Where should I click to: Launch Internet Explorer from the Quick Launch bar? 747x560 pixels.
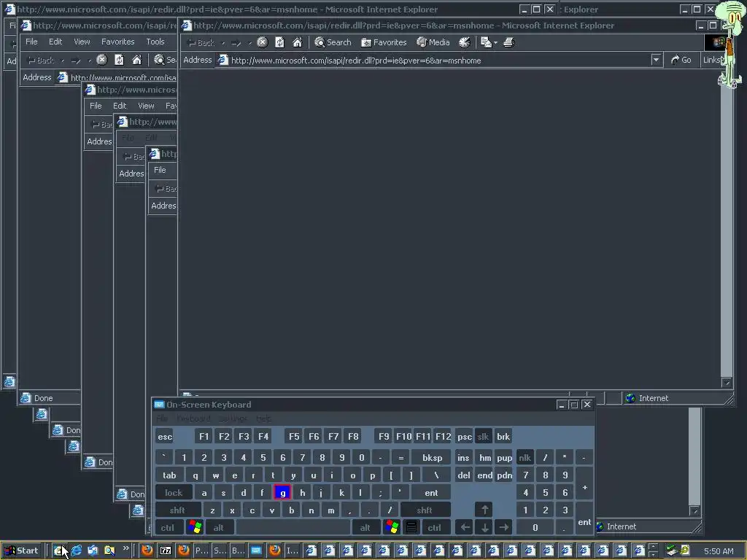pyautogui.click(x=76, y=551)
